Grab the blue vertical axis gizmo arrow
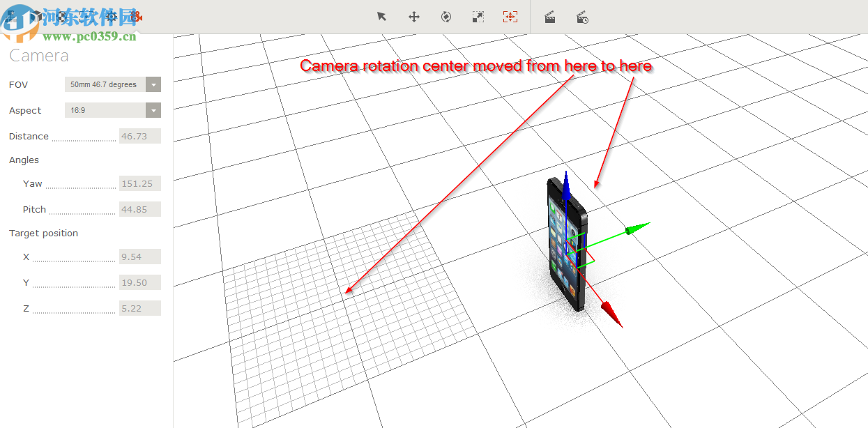The height and width of the screenshot is (428, 868). 567,185
